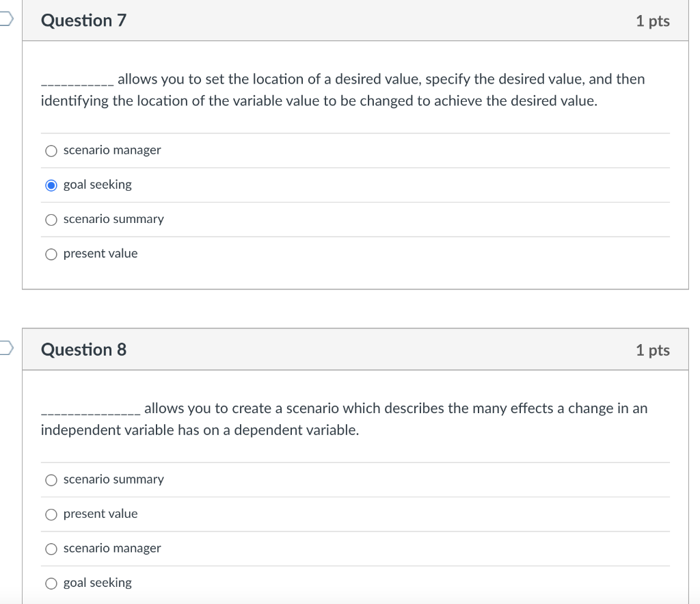Viewport: 700px width, 604px height.
Task: Select scenario summary radio in Question 7
Action: coord(51,220)
